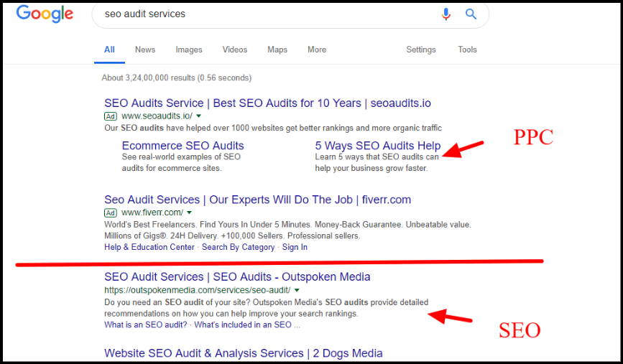Open 'SEO Audits Service | Best SEO Audits' ad

tap(267, 103)
